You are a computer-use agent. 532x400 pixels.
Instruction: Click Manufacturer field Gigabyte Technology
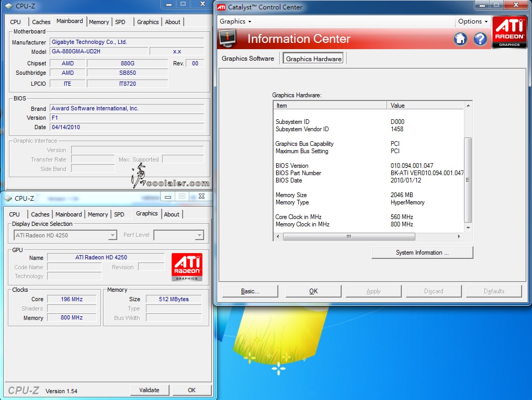(127, 42)
